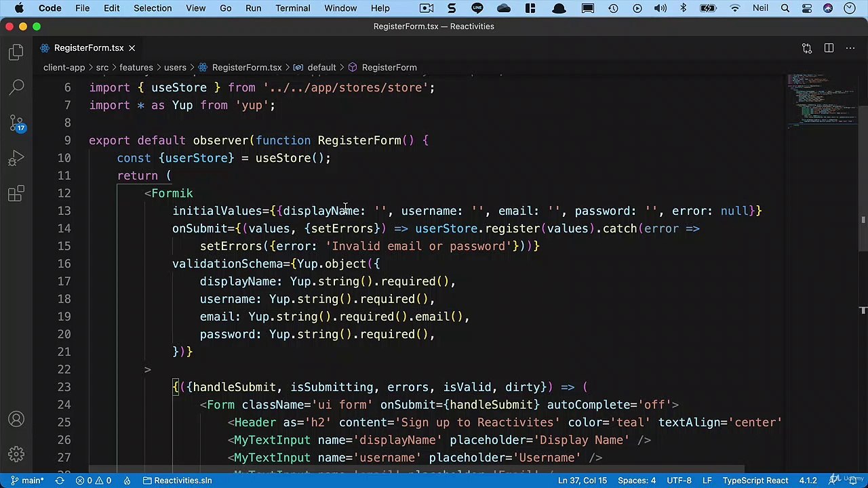Select language mode via TypeScript React
This screenshot has height=488, width=868.
[x=755, y=481]
